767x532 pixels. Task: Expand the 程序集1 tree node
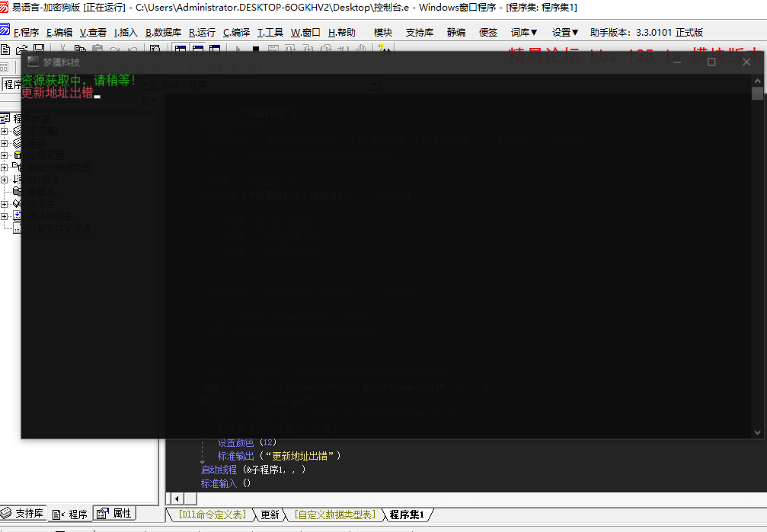tap(4, 131)
